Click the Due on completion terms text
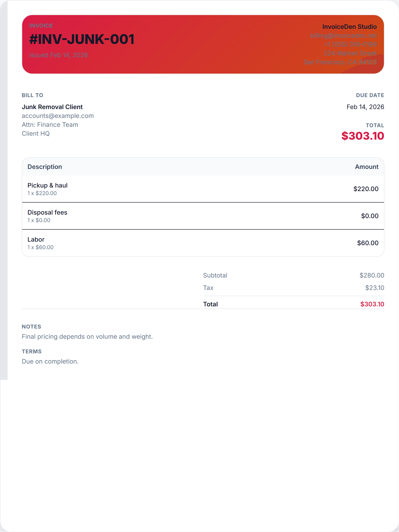The width and height of the screenshot is (399, 532). [x=50, y=361]
